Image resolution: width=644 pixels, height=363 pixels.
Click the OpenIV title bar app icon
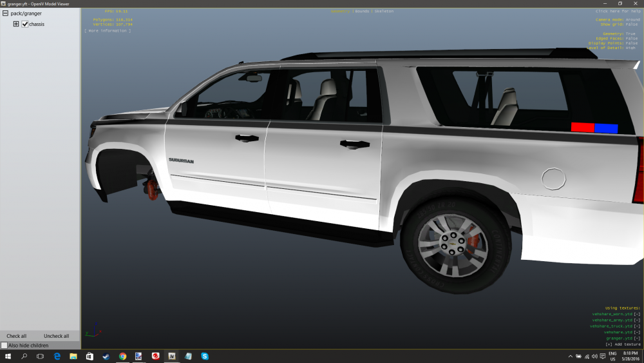(x=3, y=4)
